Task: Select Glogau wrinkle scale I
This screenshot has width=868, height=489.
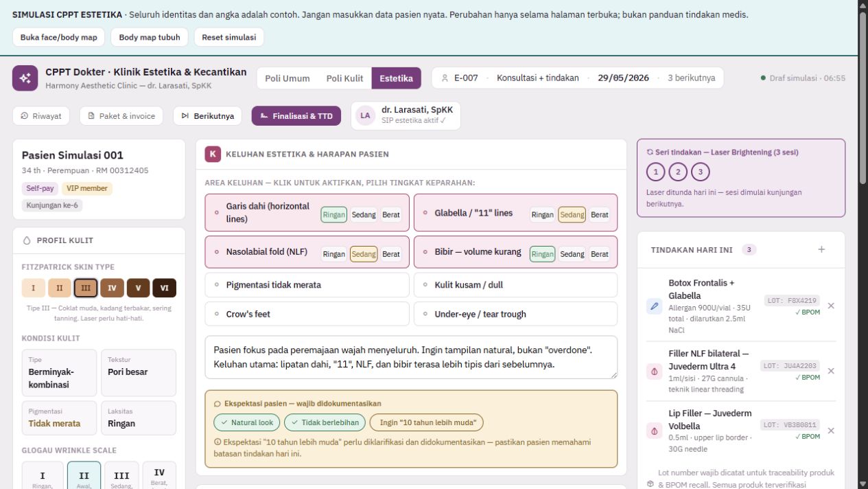Action: click(43, 475)
